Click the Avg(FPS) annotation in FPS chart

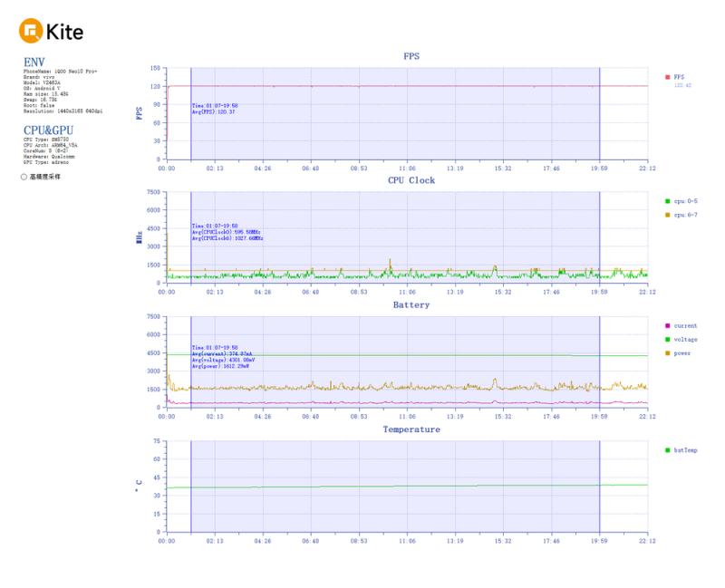pos(214,111)
